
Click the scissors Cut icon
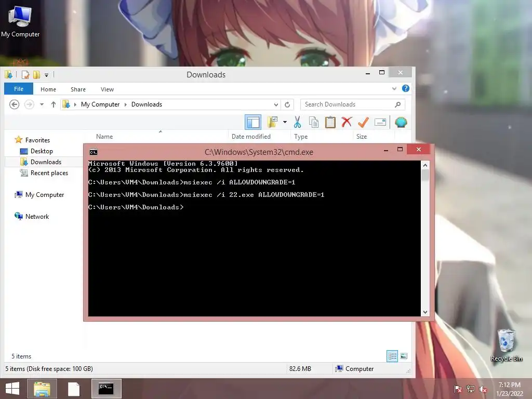(x=298, y=122)
